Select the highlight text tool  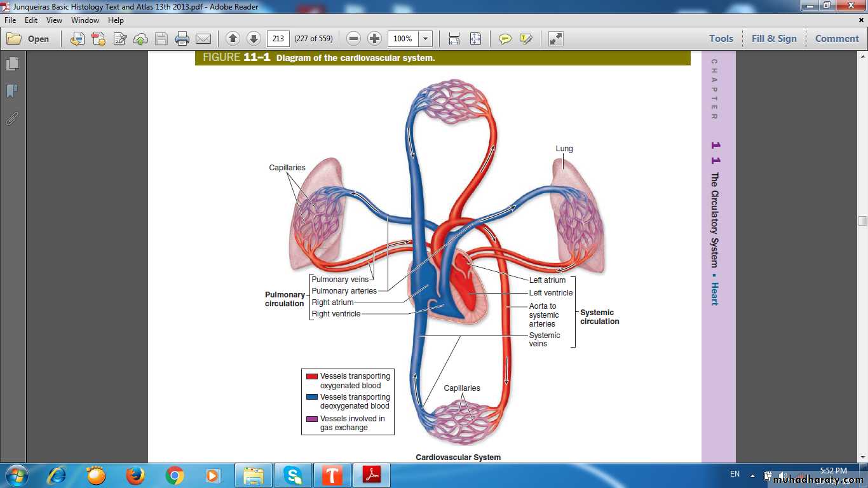(x=526, y=39)
